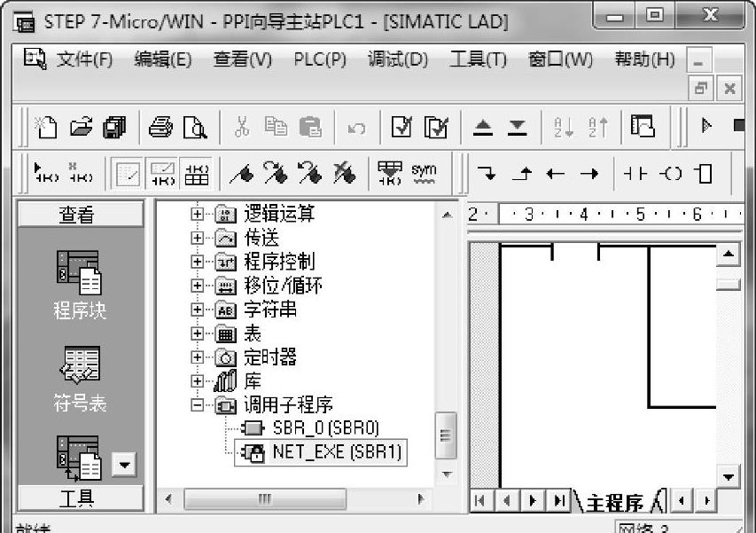Select NET_EXE (SBR1) subroutine

click(321, 452)
